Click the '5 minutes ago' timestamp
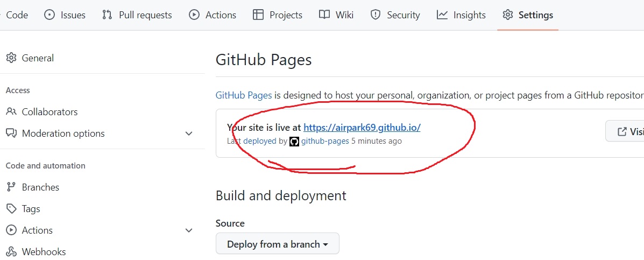 (x=377, y=141)
